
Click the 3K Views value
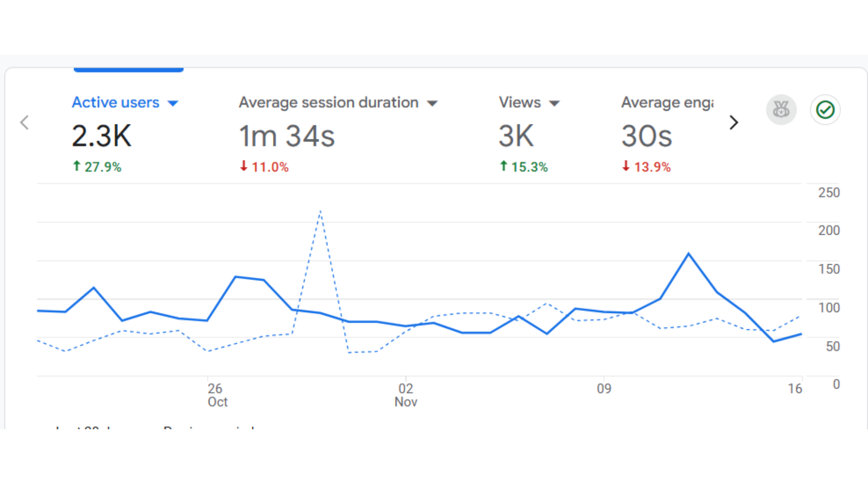coord(516,135)
